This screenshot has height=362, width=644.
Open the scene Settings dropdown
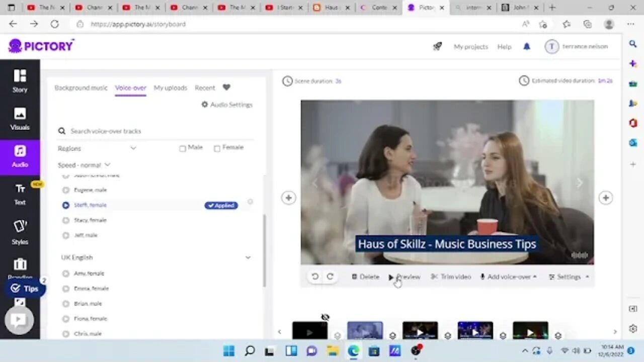[x=569, y=277]
